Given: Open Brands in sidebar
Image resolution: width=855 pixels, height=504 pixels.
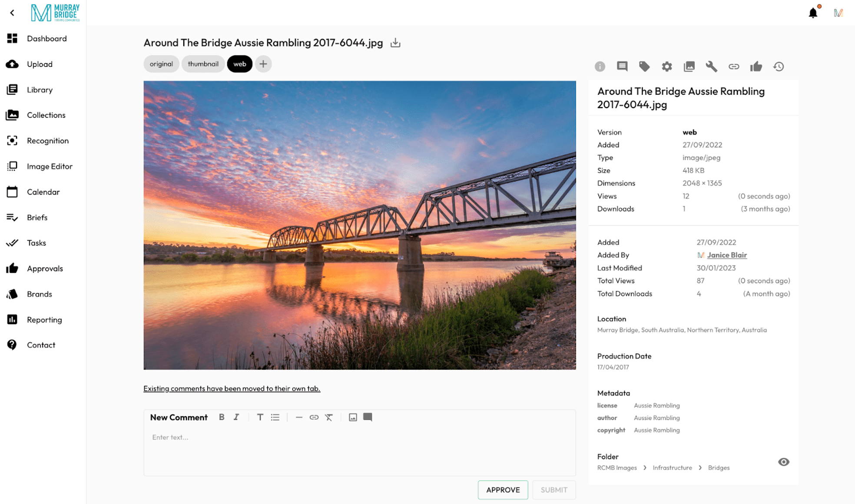Looking at the screenshot, I should pyautogui.click(x=43, y=294).
